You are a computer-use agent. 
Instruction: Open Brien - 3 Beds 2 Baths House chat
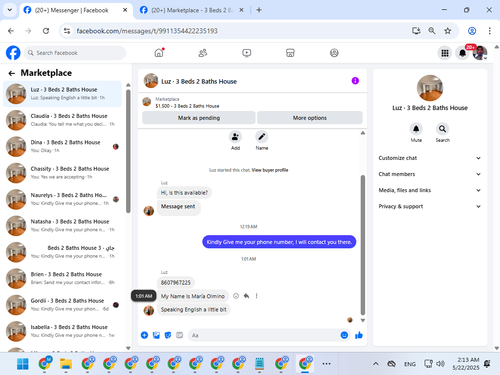(62, 278)
